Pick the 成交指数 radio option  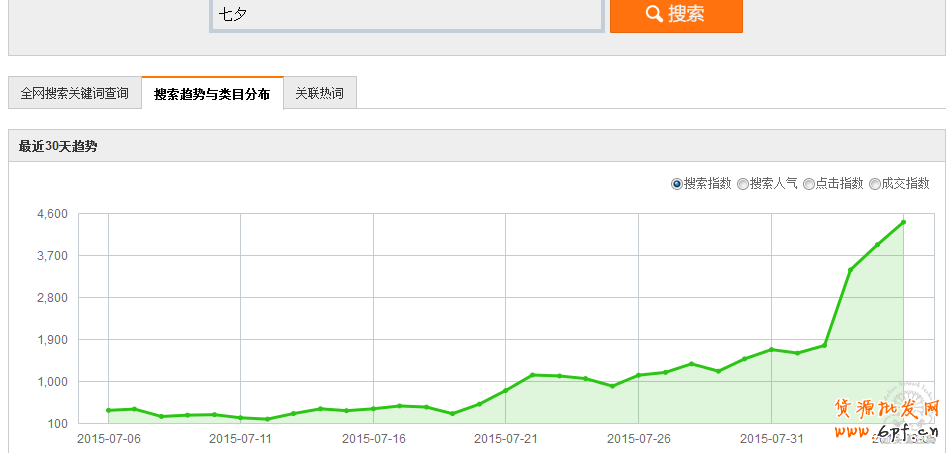tap(875, 184)
